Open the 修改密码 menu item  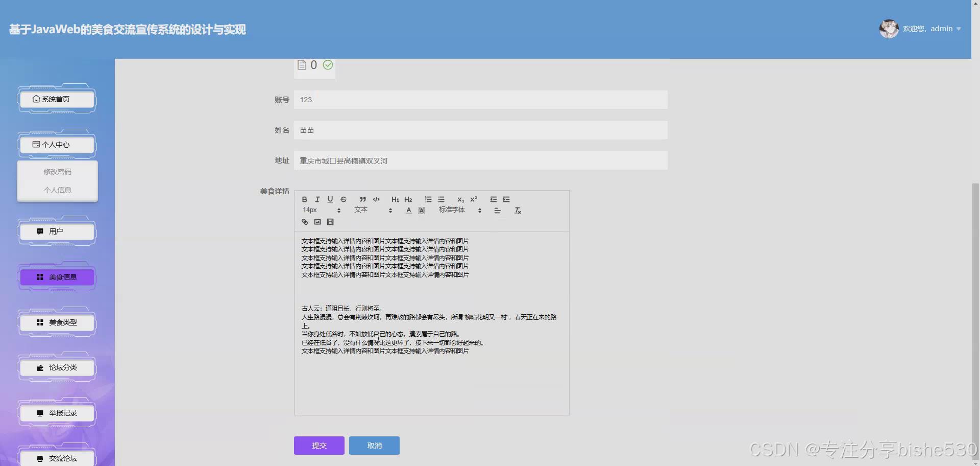[57, 172]
